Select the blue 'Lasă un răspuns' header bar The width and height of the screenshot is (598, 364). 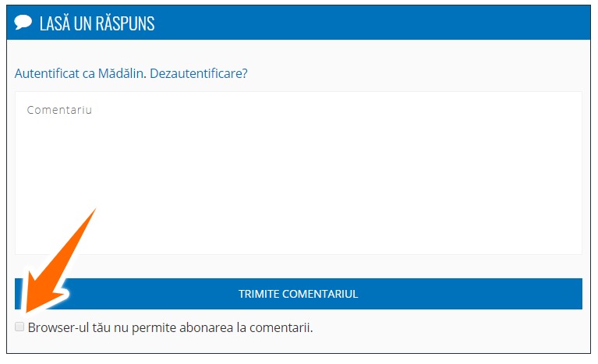click(299, 23)
